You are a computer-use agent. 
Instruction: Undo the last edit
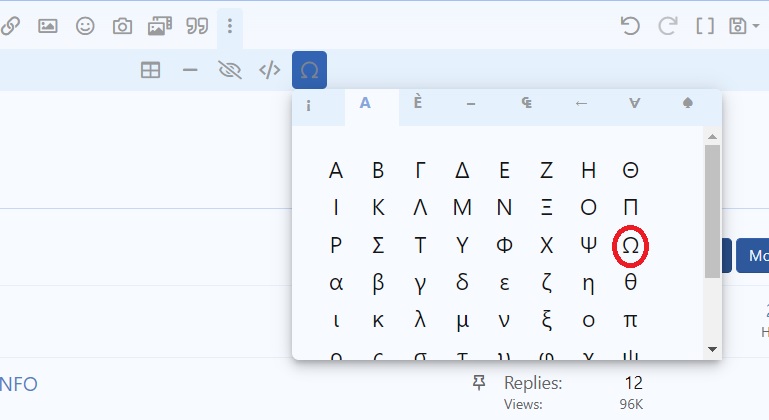[x=630, y=26]
